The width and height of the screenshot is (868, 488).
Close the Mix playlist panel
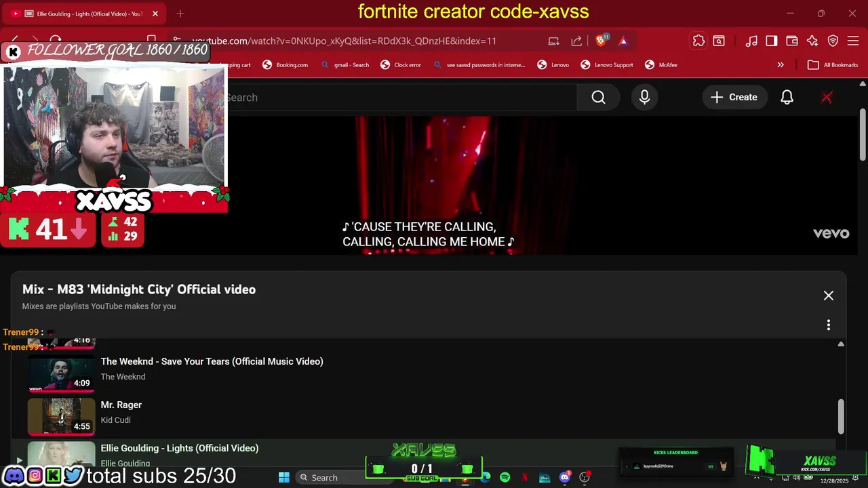pyautogui.click(x=829, y=296)
